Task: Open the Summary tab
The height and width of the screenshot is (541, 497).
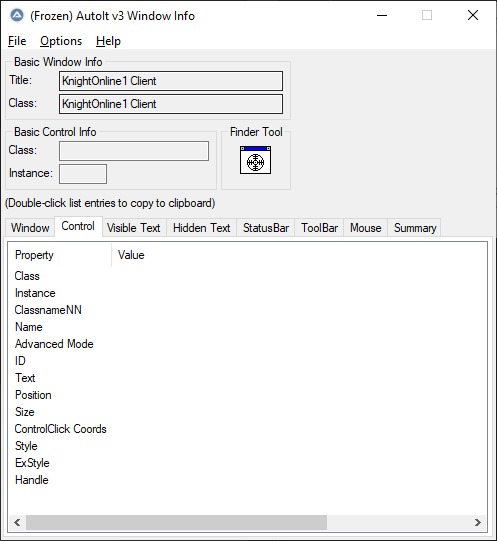Action: (415, 228)
